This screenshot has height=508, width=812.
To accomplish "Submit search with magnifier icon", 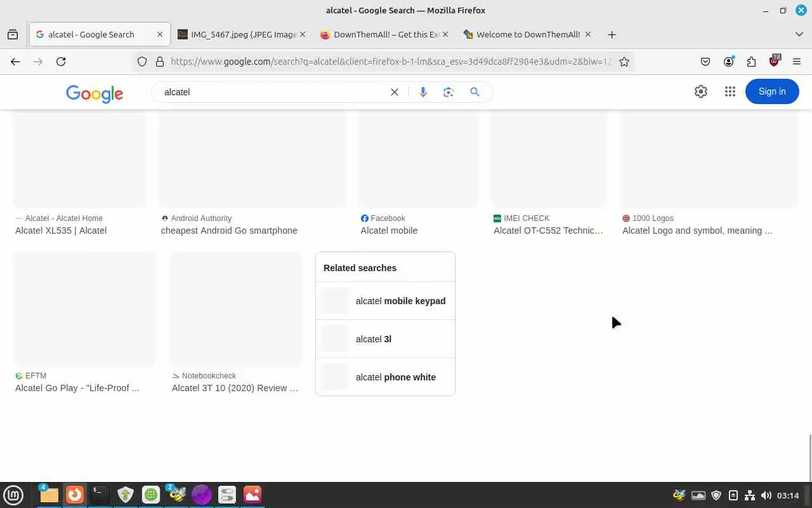I will (x=475, y=92).
